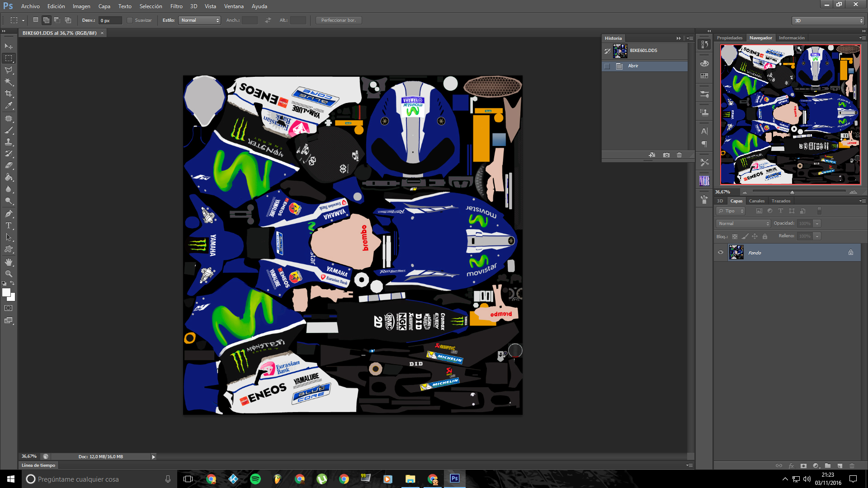Filter layers by pixel image icon

point(759,211)
